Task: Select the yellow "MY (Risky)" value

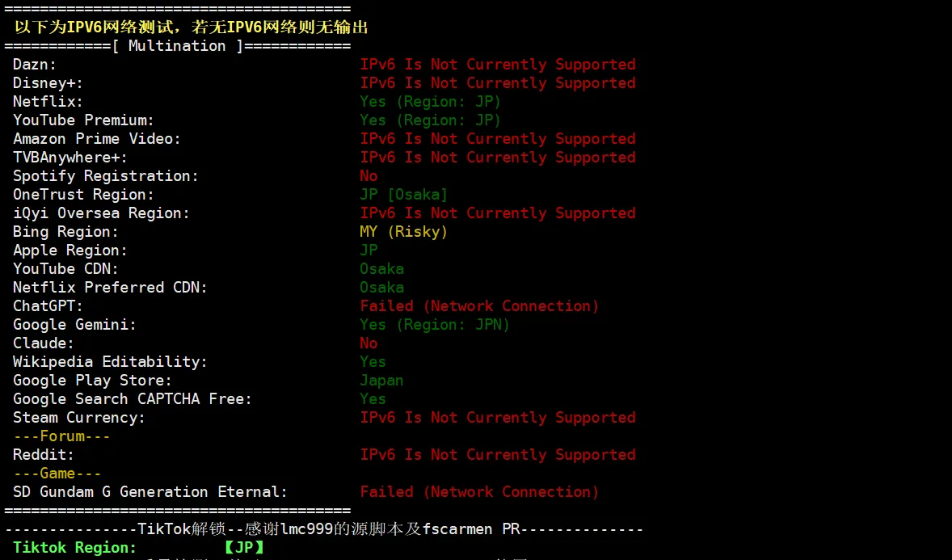Action: pos(404,232)
